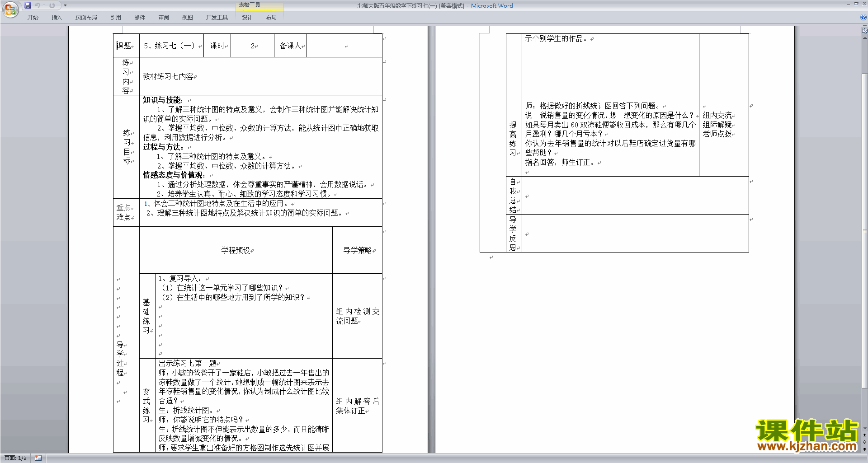Go to previous page using browse button
Viewport: 868px width, 463px height.
(864, 435)
